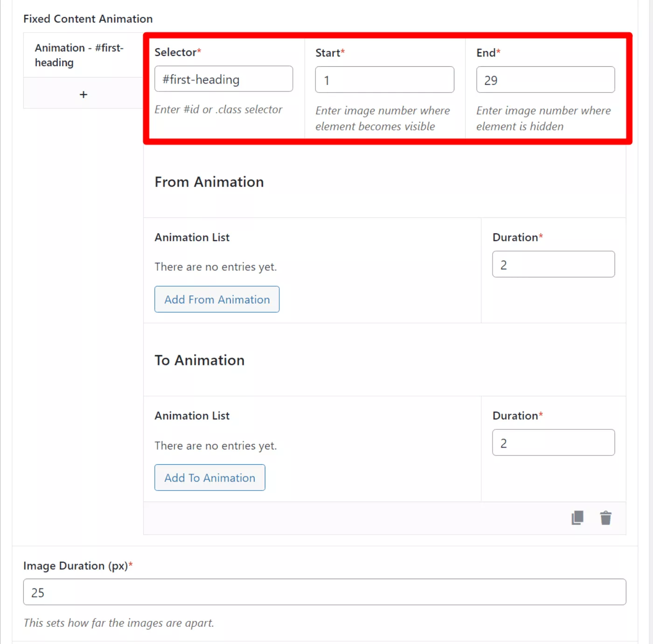This screenshot has height=644, width=653.
Task: Click the From Animation Duration field
Action: click(554, 264)
